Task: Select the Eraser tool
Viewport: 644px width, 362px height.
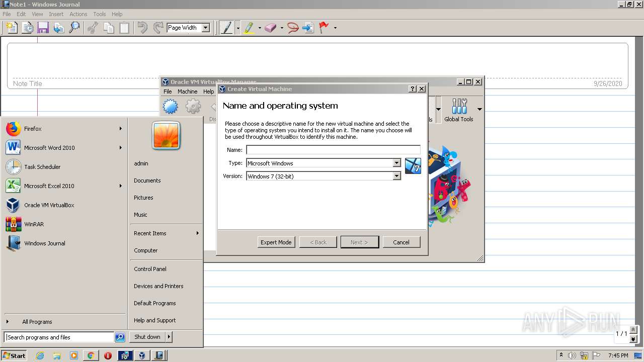Action: coord(271,28)
